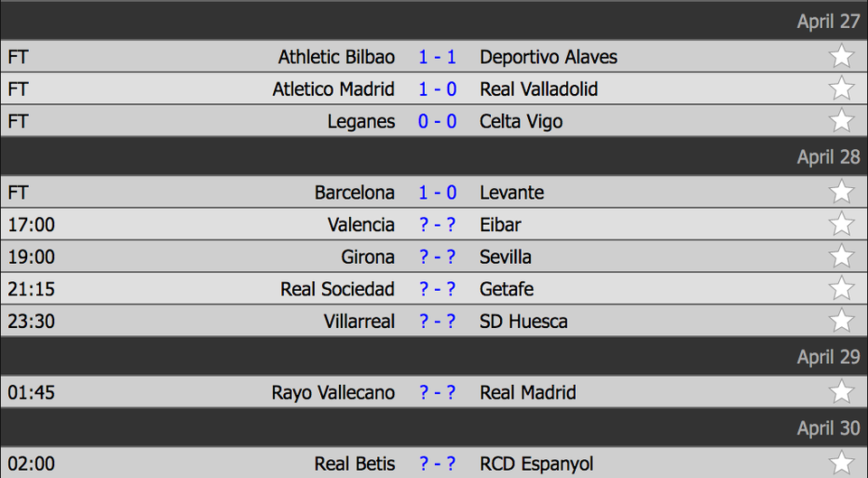Favorite the Athletic Bilbao vs Deportivo Alaves match star

(842, 56)
